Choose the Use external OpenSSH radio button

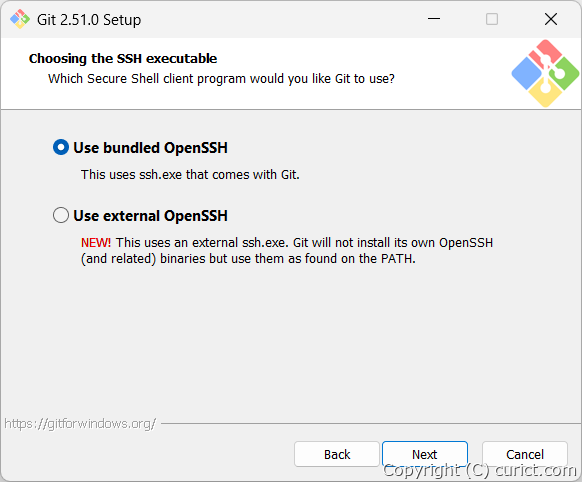[x=61, y=215]
